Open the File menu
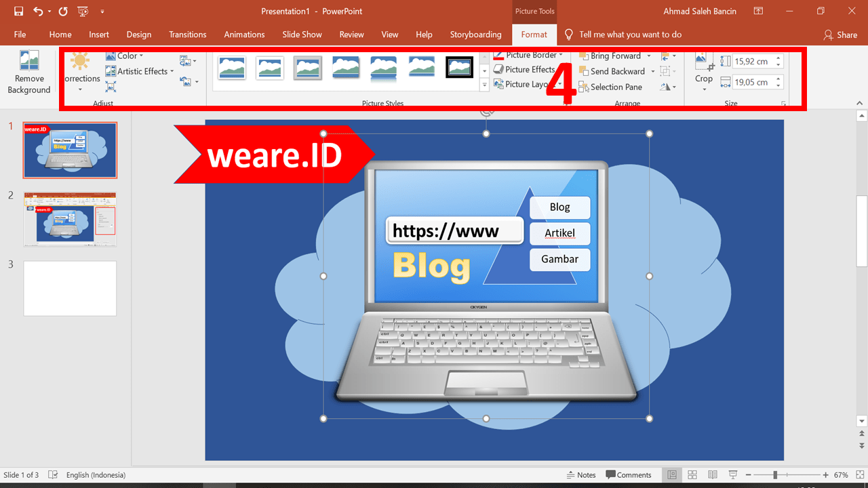 pyautogui.click(x=20, y=35)
